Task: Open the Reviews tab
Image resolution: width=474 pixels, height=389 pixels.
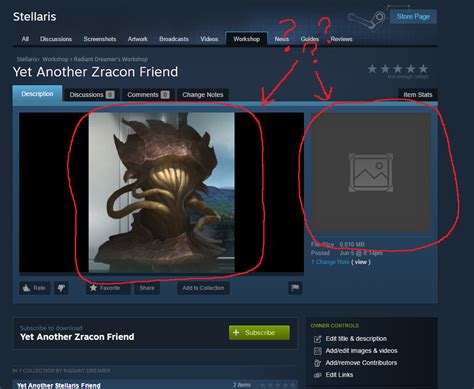Action: (342, 39)
